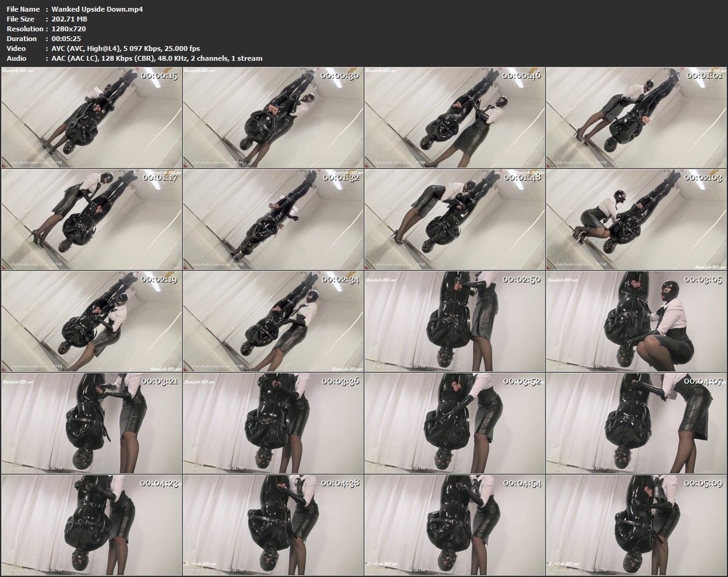728x577 pixels.
Task: Select the thumbnail at 00:01:17
Action: (92, 219)
